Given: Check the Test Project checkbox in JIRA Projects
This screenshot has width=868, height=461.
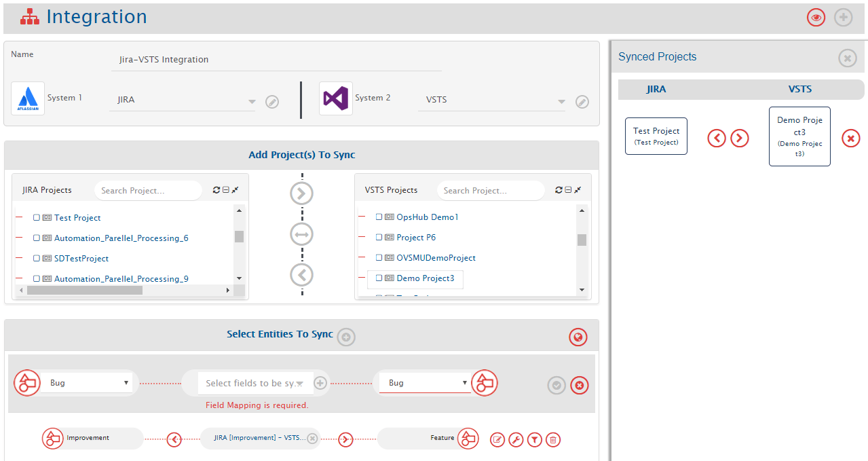Looking at the screenshot, I should [x=37, y=218].
